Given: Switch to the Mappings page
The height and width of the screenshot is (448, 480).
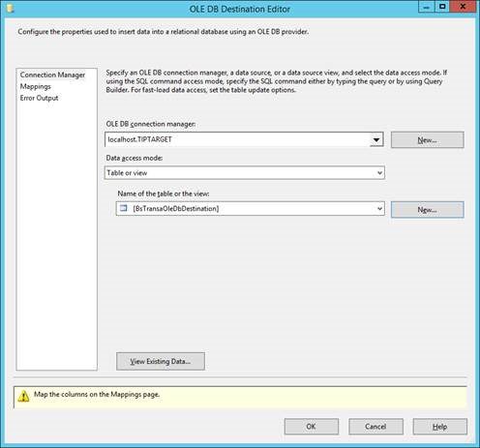Looking at the screenshot, I should [36, 86].
